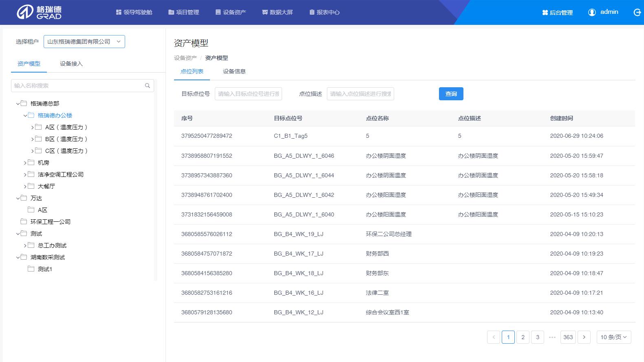Switch to the 设备信息 tab
Image resolution: width=644 pixels, height=362 pixels.
234,71
